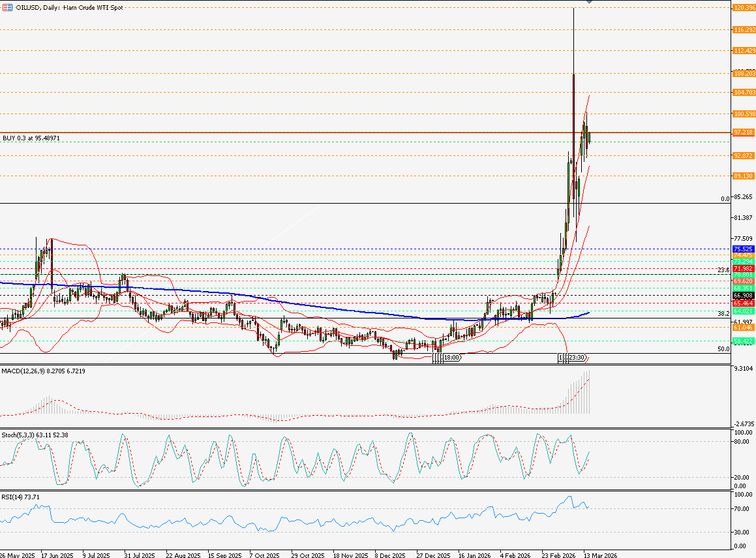Image resolution: width=756 pixels, height=558 pixels.
Task: Click the 23:30 news event marker
Action: pos(576,358)
